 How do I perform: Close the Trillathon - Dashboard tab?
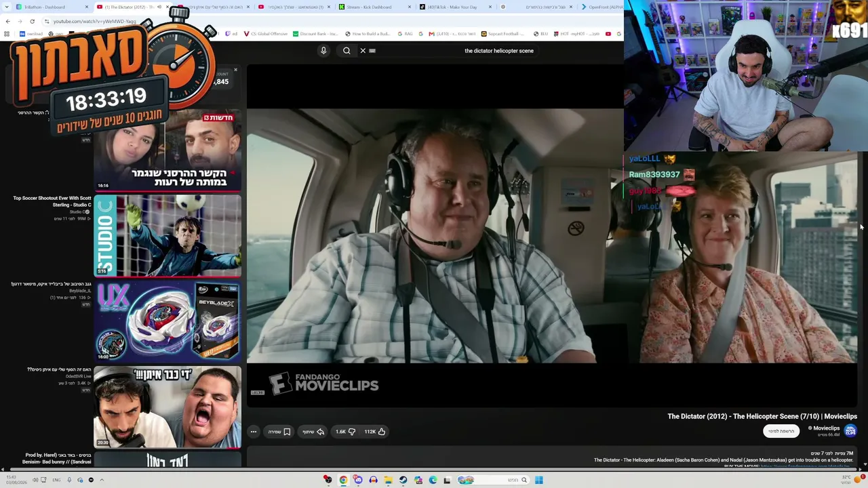87,7
